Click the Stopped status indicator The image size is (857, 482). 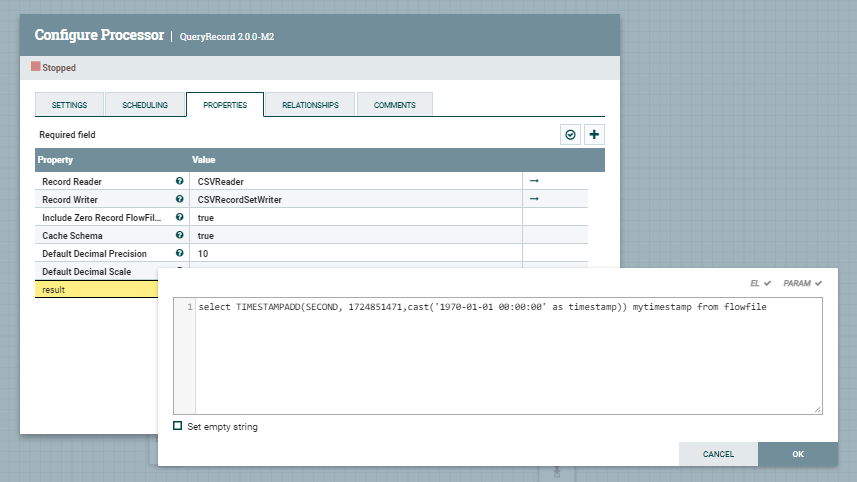pos(54,67)
